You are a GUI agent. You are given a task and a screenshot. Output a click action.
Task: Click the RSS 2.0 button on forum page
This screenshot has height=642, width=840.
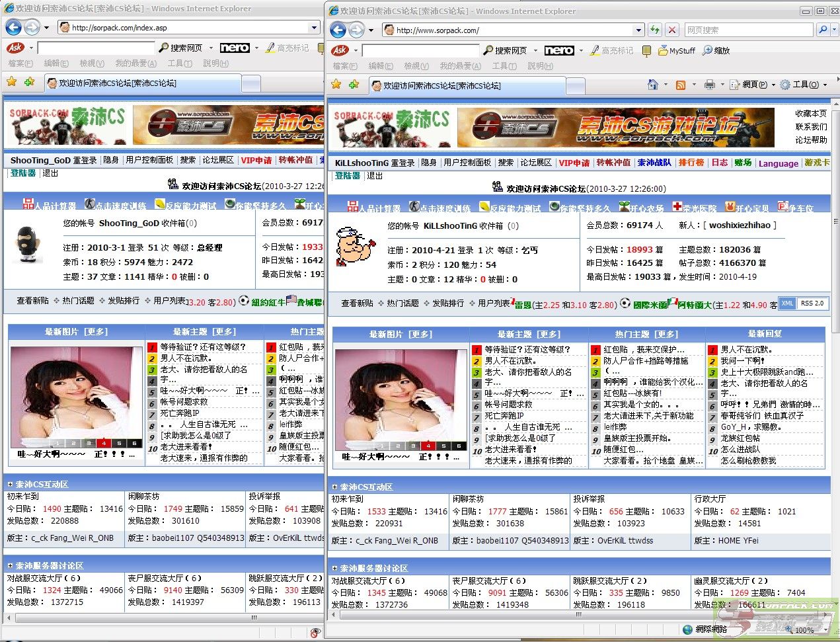tap(812, 303)
